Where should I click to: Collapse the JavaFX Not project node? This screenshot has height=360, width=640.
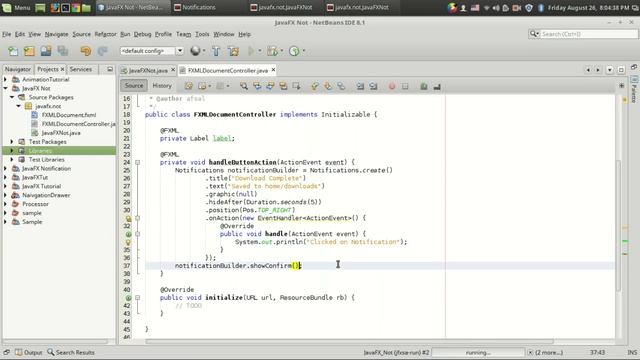click(x=5, y=88)
